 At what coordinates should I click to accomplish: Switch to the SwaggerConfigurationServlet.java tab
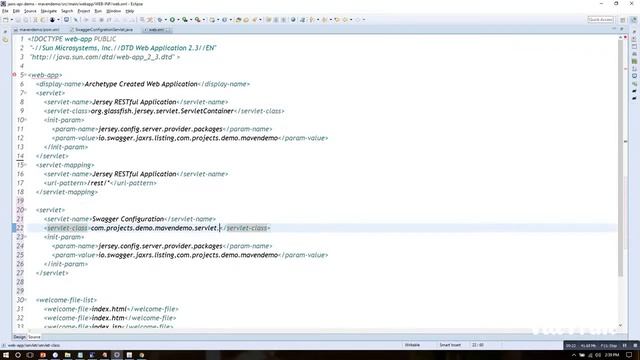[102, 30]
